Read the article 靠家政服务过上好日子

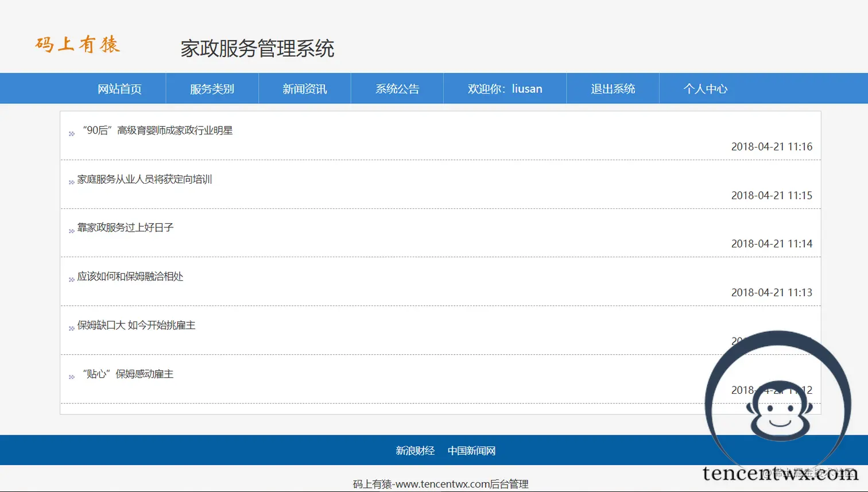[x=125, y=228]
